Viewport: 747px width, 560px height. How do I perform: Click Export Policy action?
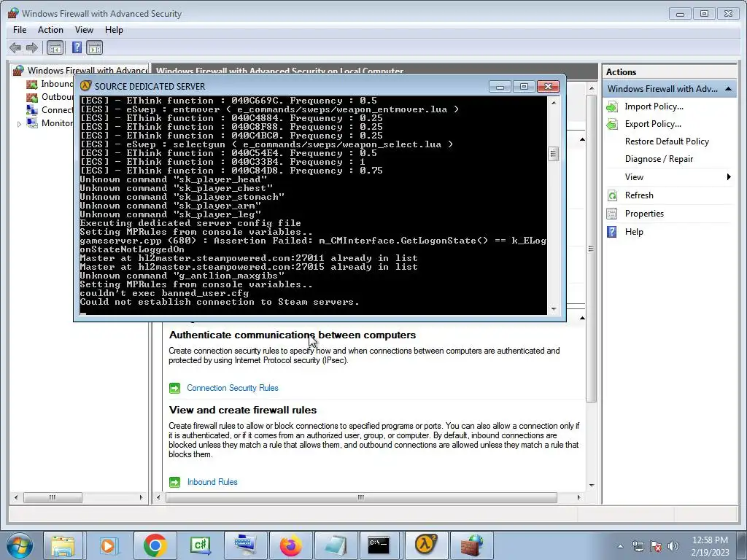point(653,124)
